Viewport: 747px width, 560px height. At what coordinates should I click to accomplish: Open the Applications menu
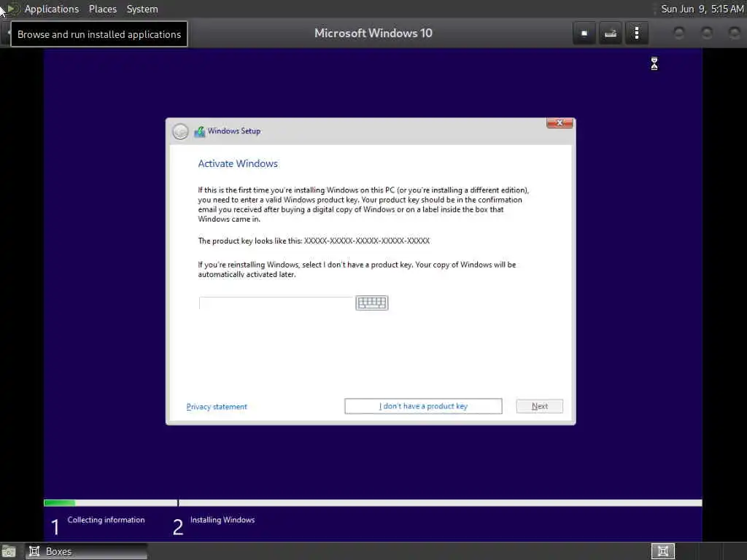point(52,9)
